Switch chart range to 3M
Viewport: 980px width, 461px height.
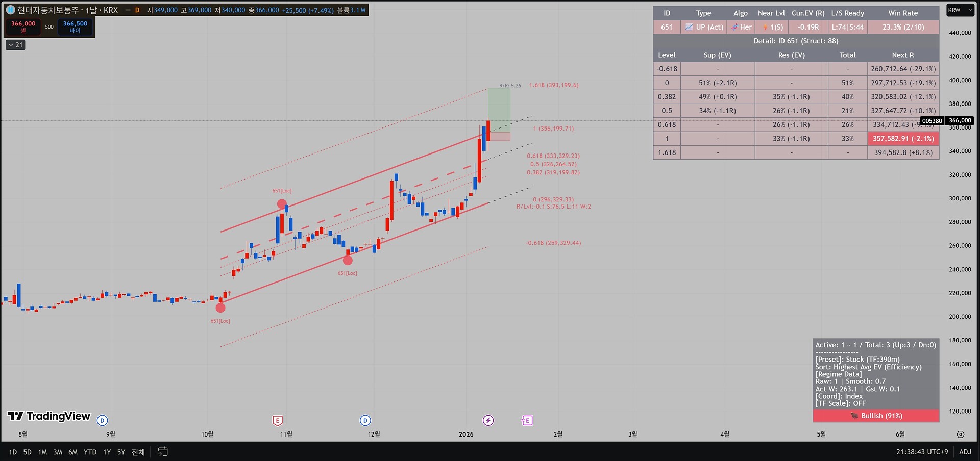tap(58, 452)
